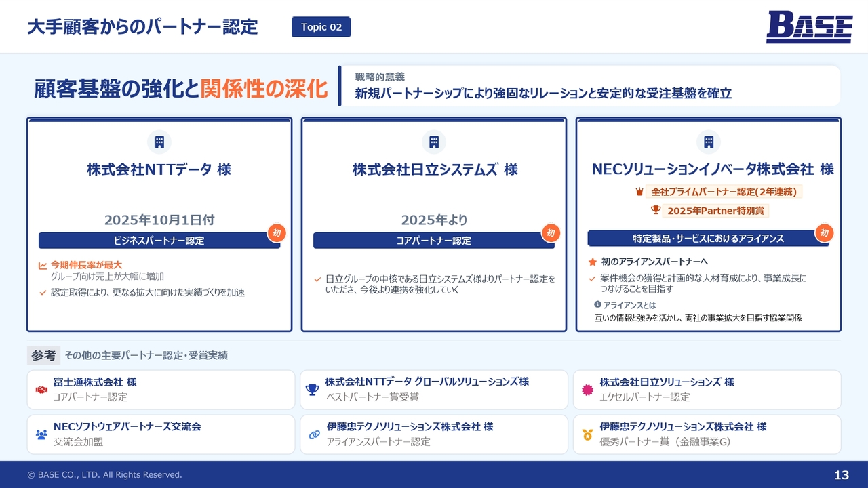Screen dimensions: 868x488
Task: Click the chain link icon for アライアンスパートナー認定
Action: [314, 434]
